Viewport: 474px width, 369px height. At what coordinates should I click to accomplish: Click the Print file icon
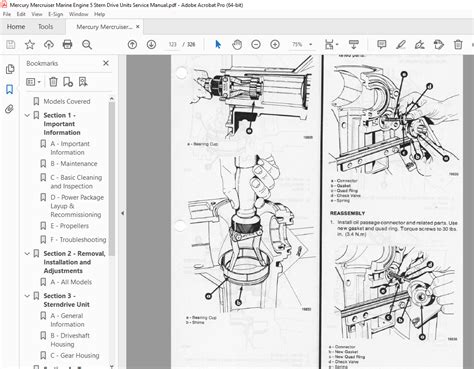tap(68, 44)
